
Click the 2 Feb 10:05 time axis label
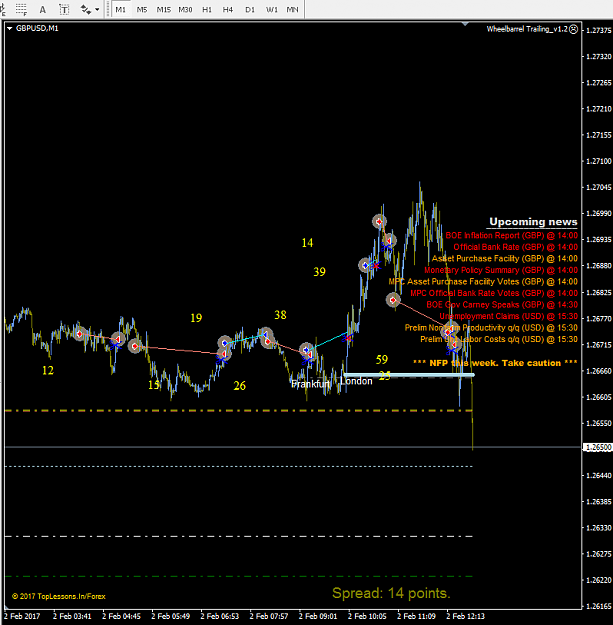click(x=367, y=616)
